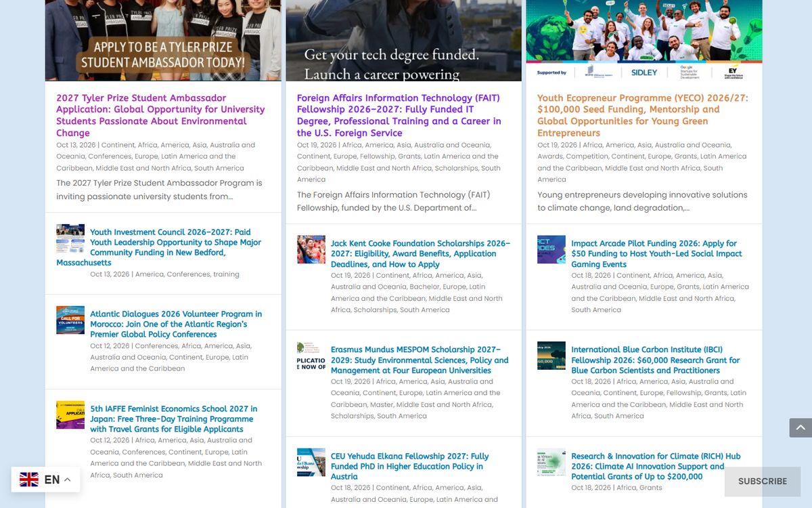Click Competition category under YECO post
This screenshot has width=812, height=508.
tap(587, 156)
